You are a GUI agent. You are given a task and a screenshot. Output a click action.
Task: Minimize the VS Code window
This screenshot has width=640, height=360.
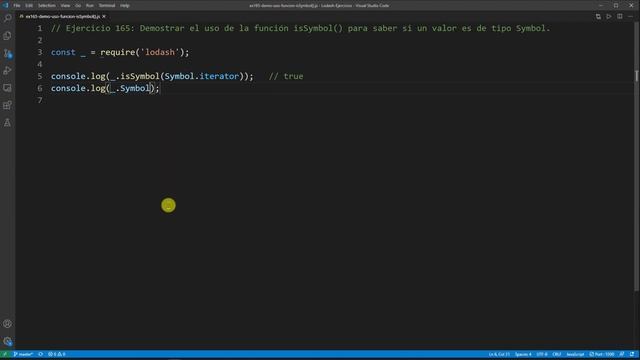point(601,5)
